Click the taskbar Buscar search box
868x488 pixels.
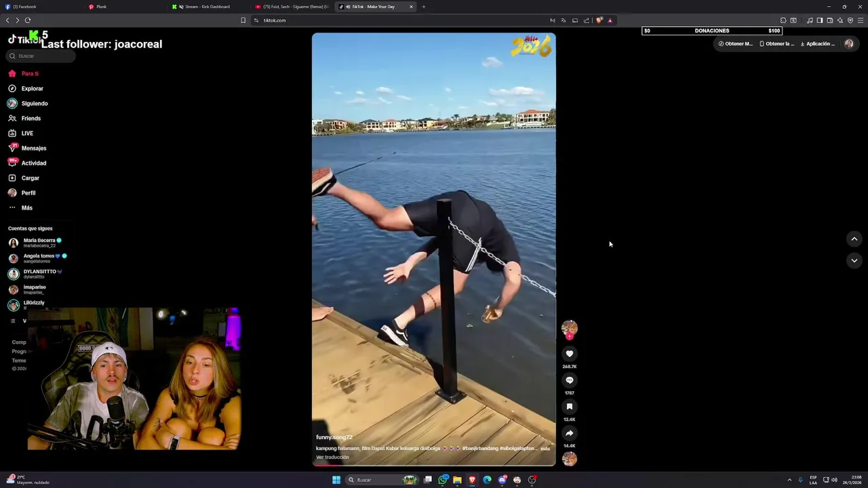(383, 480)
